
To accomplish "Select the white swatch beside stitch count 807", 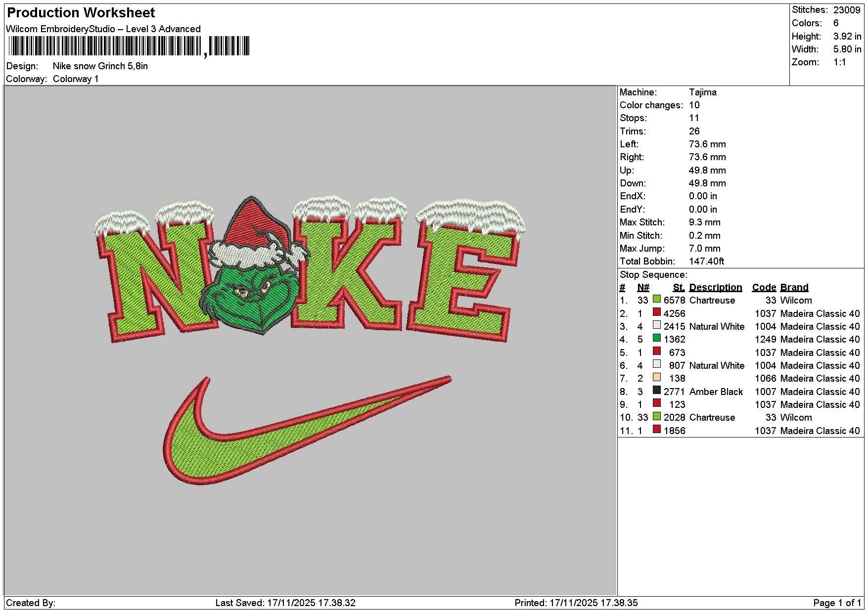I will pyautogui.click(x=656, y=364).
